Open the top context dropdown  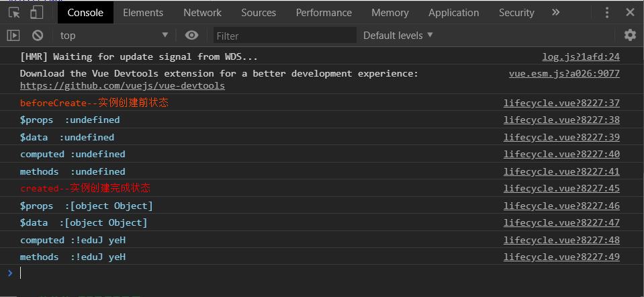point(114,35)
